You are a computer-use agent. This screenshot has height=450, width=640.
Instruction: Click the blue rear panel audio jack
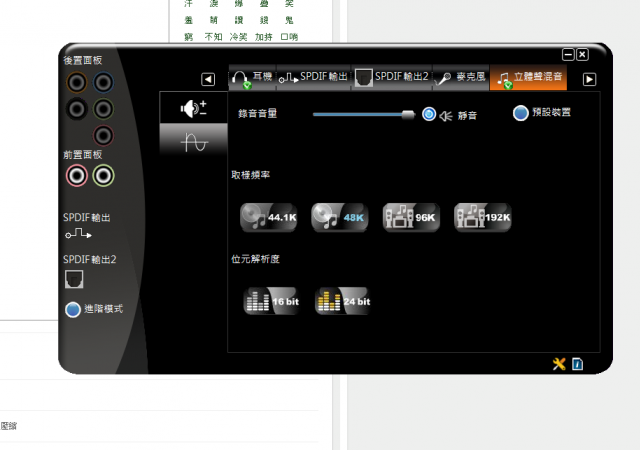coord(103,82)
